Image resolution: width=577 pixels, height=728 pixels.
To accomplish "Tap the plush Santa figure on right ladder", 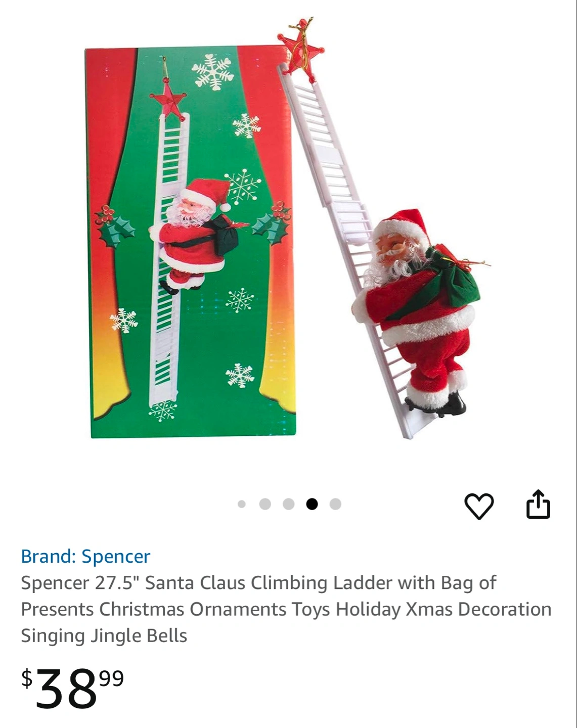I will click(417, 311).
